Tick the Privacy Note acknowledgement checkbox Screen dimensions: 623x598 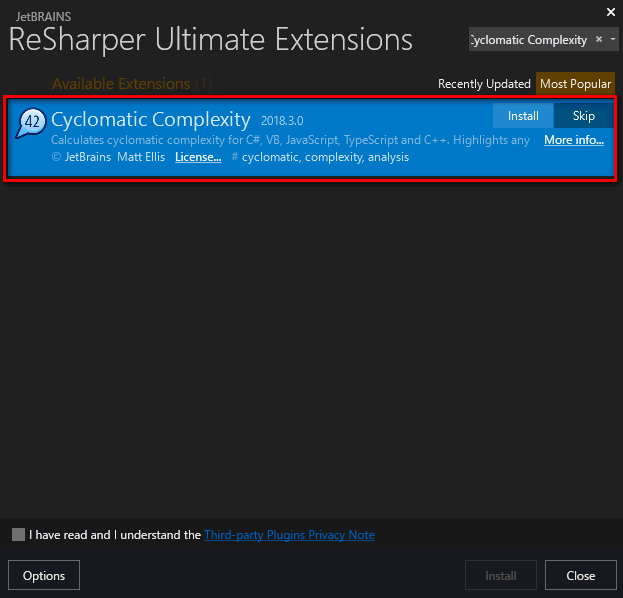[18, 534]
